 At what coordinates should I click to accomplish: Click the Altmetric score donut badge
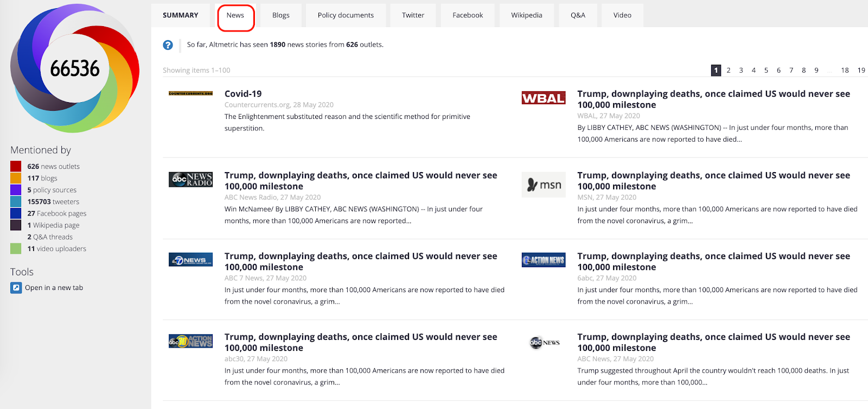(x=75, y=68)
